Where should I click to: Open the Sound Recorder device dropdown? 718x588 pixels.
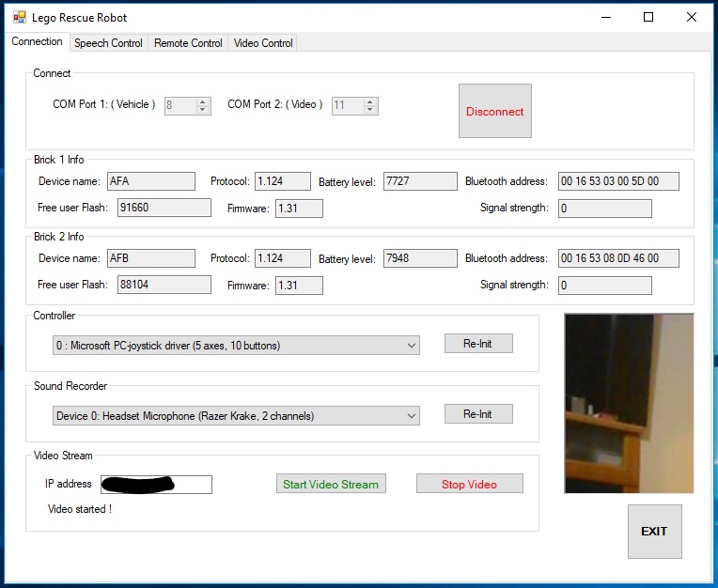(x=236, y=416)
